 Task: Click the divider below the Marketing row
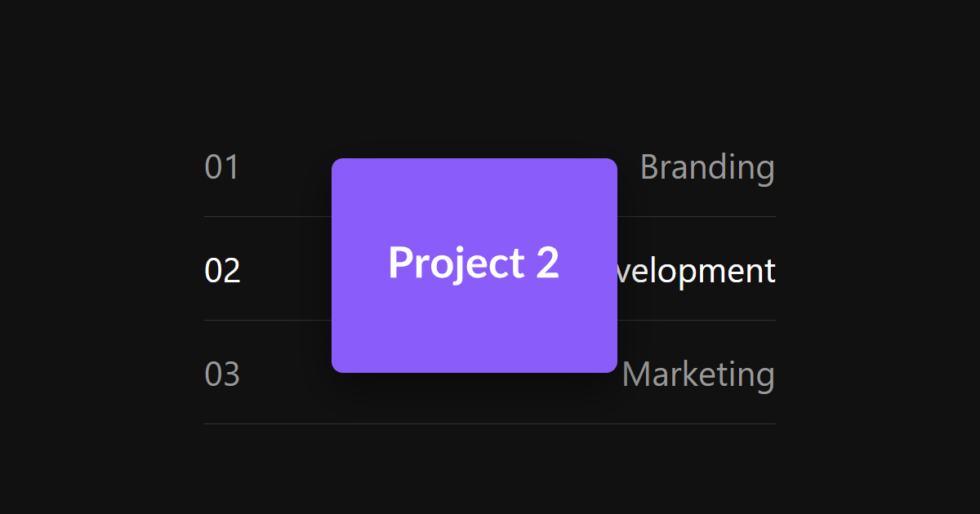(x=488, y=423)
